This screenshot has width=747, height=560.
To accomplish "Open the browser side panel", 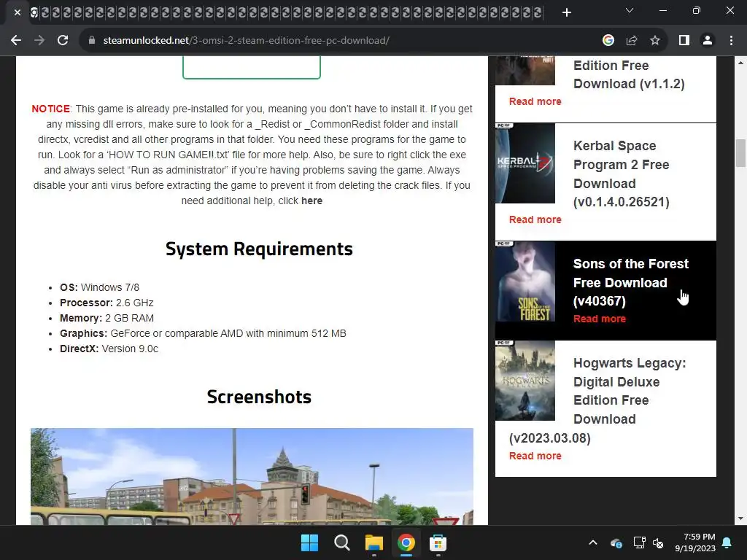I will tap(684, 41).
